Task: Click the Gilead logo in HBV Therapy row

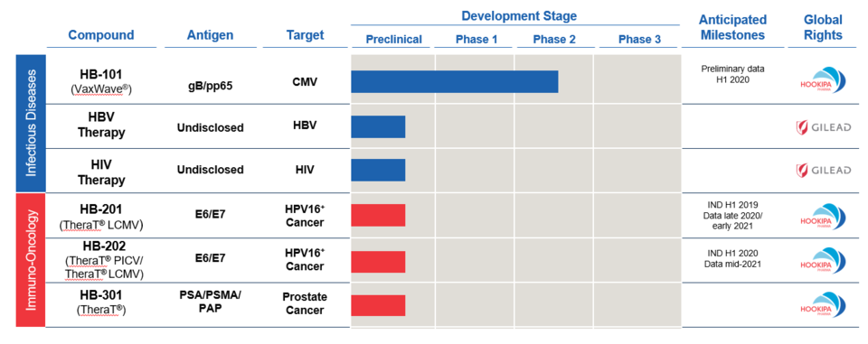Action: 823,126
